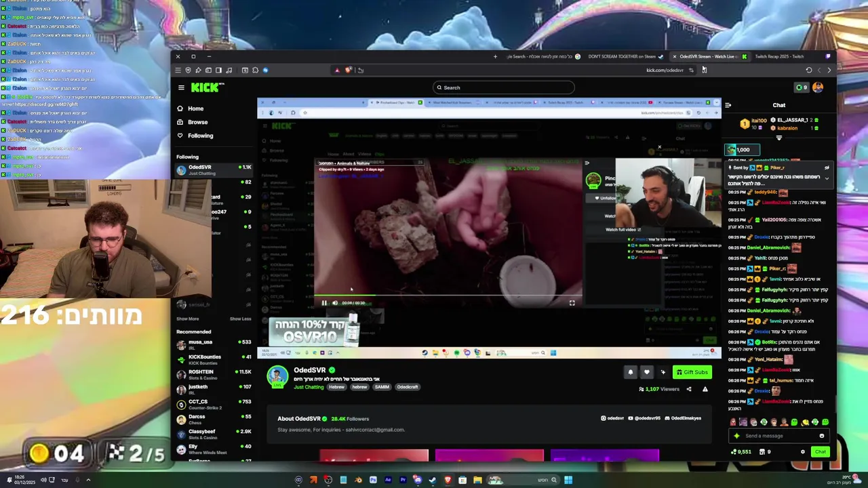Toggle notification bell for OdedSVR

coord(630,372)
